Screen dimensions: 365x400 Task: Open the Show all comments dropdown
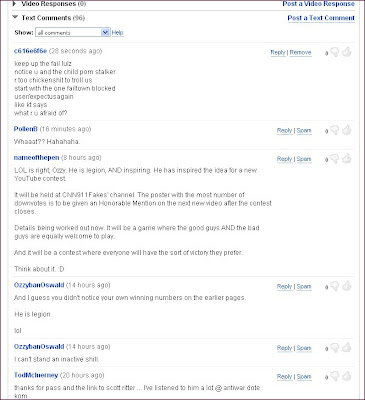[x=73, y=32]
